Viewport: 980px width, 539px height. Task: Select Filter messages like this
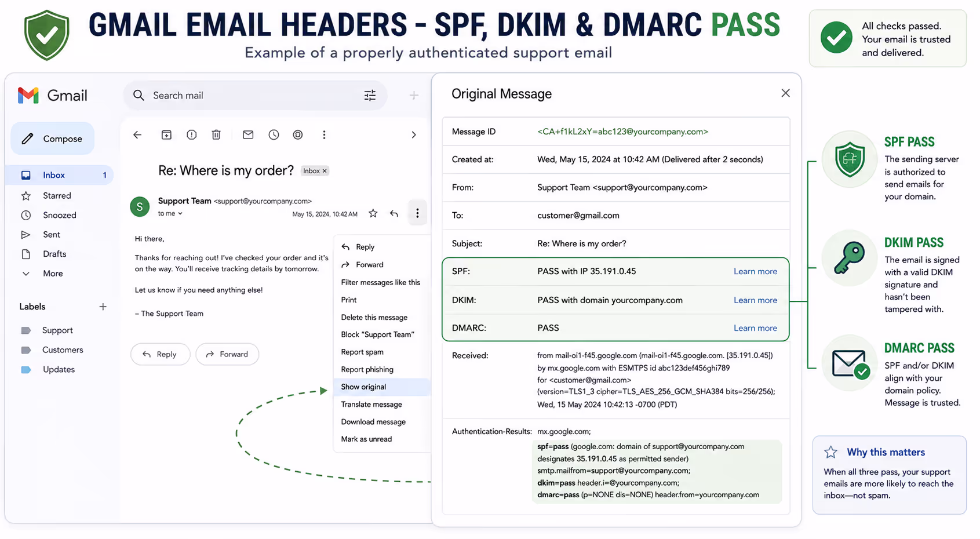tap(382, 282)
